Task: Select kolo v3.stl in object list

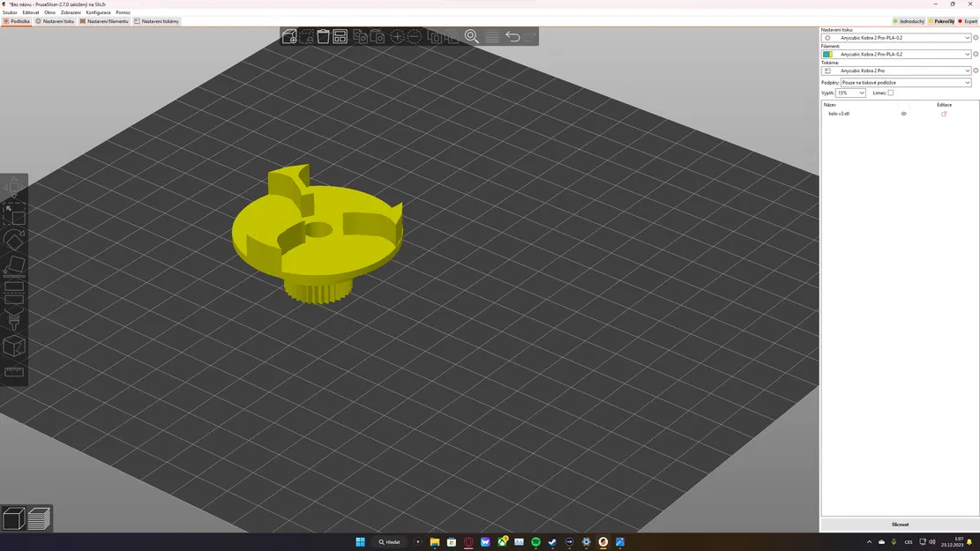Action: [x=839, y=114]
